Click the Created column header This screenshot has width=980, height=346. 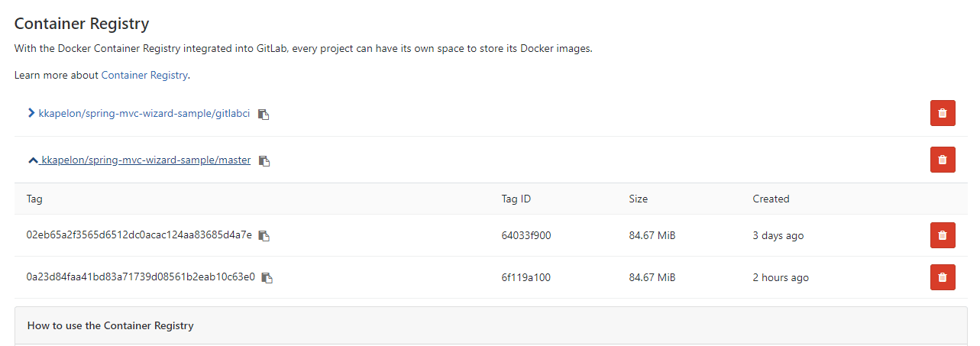(x=771, y=199)
